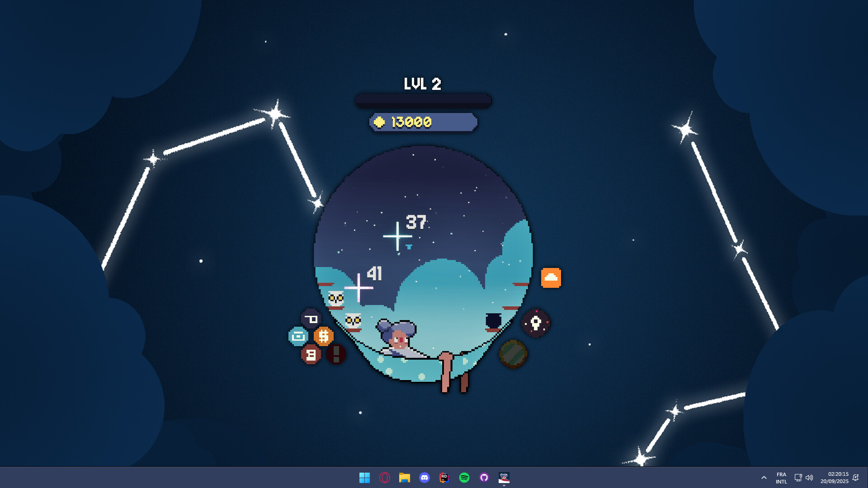The height and width of the screenshot is (488, 868).
Task: Open JetBrains Rider from the taskbar
Action: point(444,478)
